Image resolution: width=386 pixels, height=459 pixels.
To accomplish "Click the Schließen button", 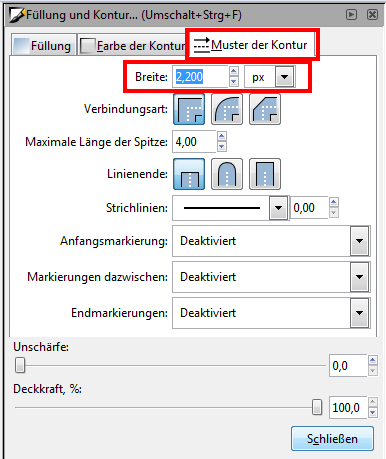I will (332, 438).
